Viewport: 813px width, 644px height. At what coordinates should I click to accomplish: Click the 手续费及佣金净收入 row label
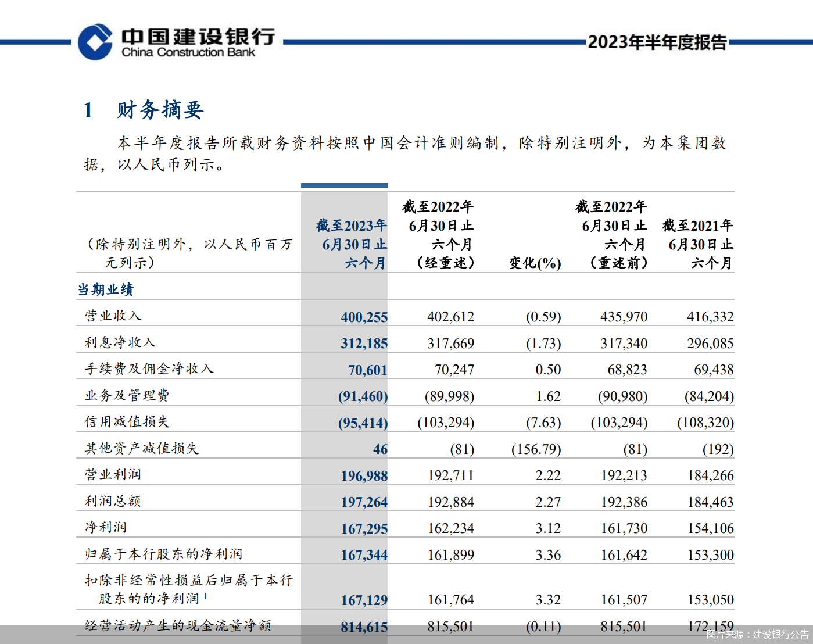pos(137,368)
